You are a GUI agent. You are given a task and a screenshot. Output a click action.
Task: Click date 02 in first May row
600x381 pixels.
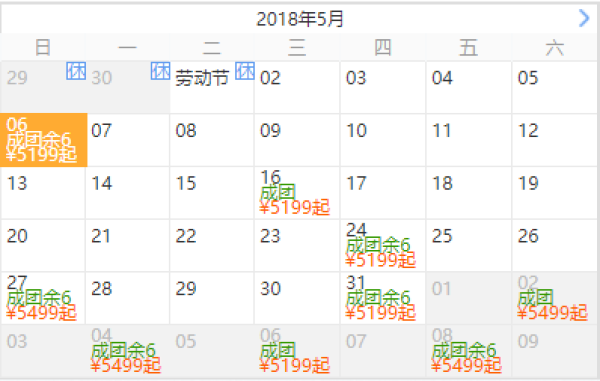click(x=297, y=87)
